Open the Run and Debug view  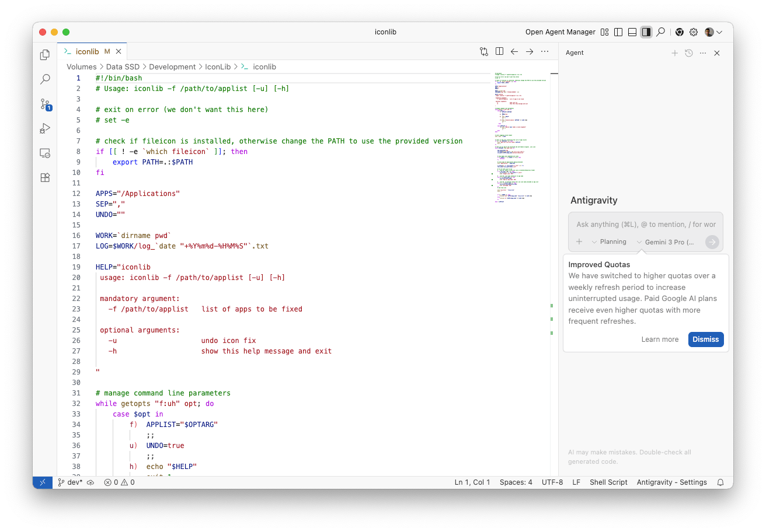(45, 128)
